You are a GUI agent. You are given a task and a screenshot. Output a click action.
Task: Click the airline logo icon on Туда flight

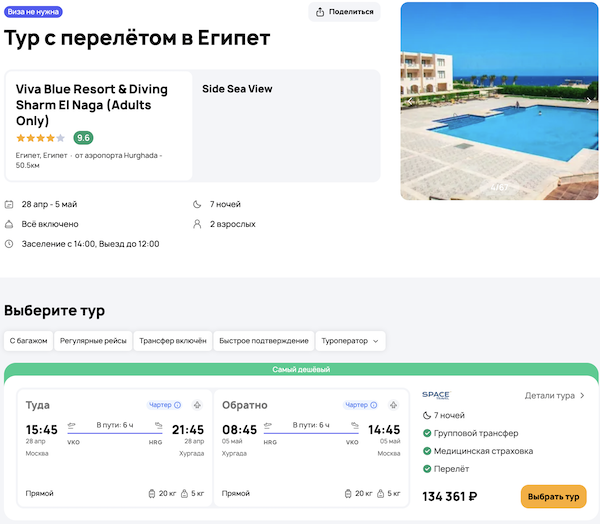coord(196,405)
